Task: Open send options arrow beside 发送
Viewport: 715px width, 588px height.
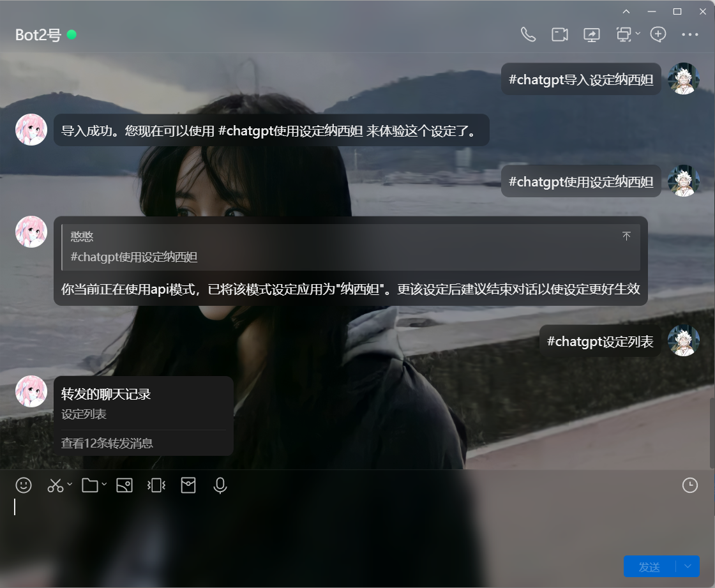Action: (x=688, y=566)
